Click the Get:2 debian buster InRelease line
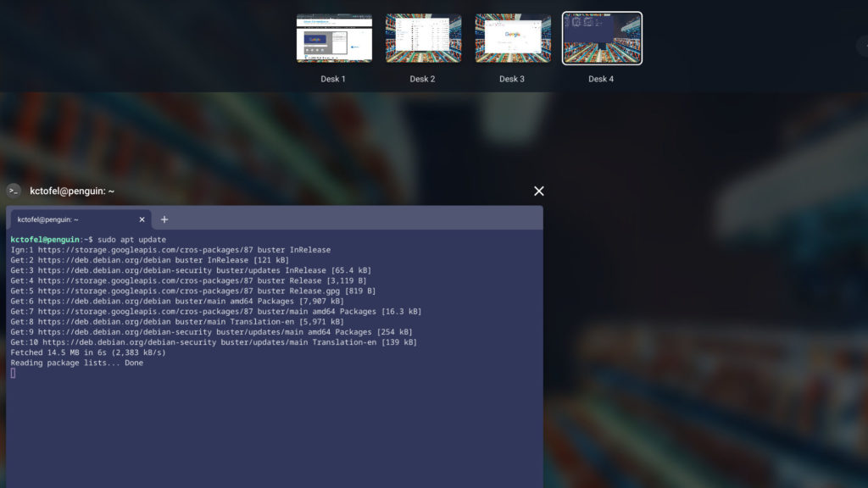868x488 pixels. 149,260
